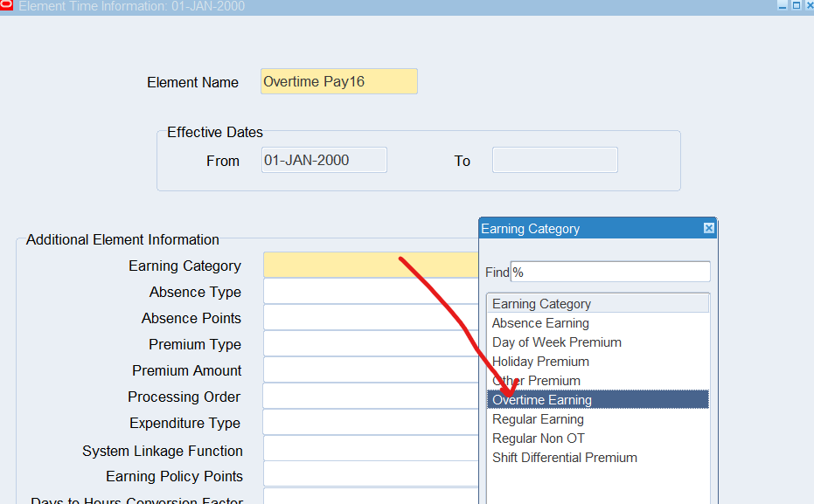Image resolution: width=814 pixels, height=504 pixels.
Task: Choose Day of Week Premium category
Action: point(556,342)
